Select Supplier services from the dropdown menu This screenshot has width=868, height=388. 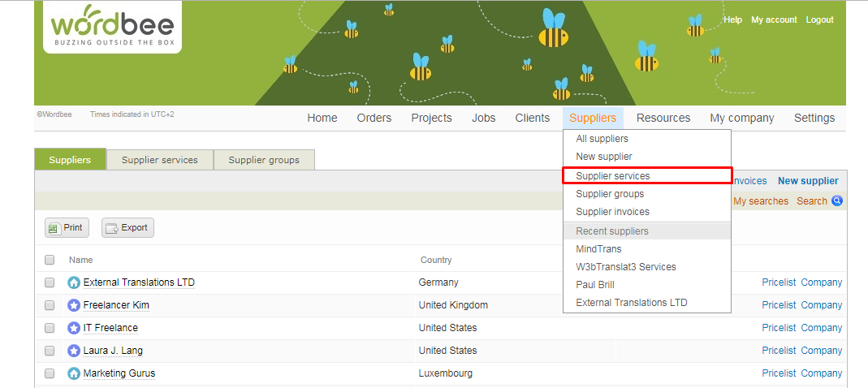tap(613, 176)
